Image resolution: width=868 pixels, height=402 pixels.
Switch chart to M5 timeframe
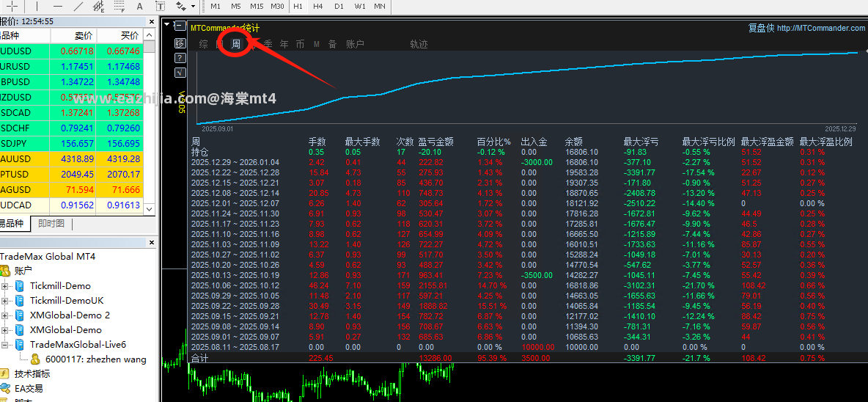[236, 7]
